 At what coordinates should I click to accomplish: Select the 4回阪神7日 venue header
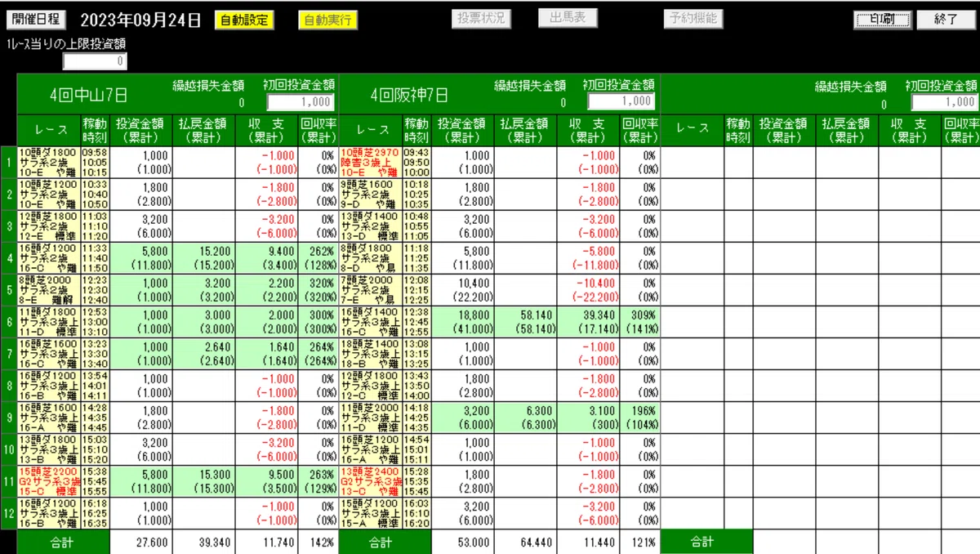[408, 95]
